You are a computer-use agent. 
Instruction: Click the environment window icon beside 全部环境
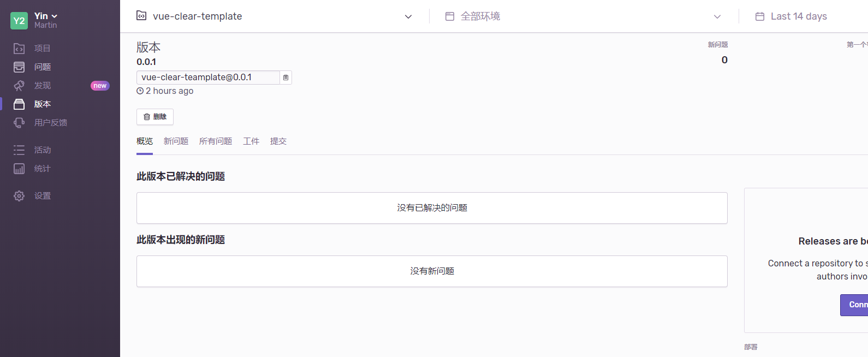click(x=450, y=16)
